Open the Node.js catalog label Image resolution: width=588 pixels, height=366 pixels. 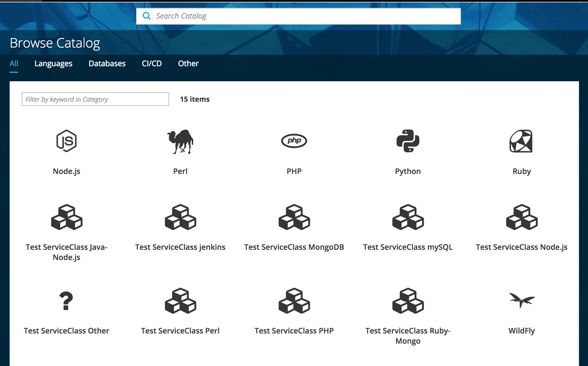coord(67,171)
